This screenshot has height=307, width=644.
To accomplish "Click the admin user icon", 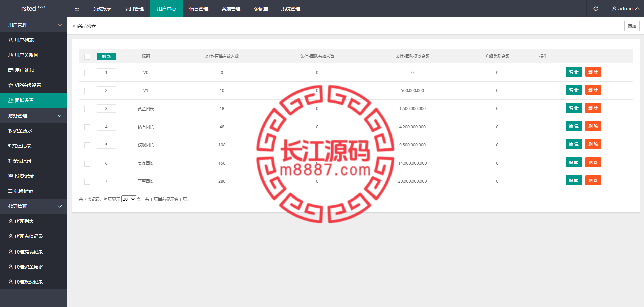I will click(614, 9).
